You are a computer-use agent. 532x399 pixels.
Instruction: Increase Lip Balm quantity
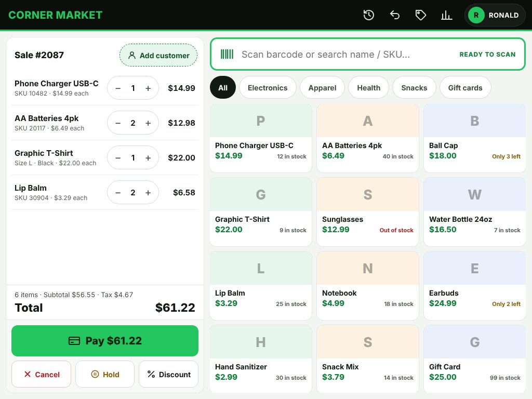click(148, 193)
